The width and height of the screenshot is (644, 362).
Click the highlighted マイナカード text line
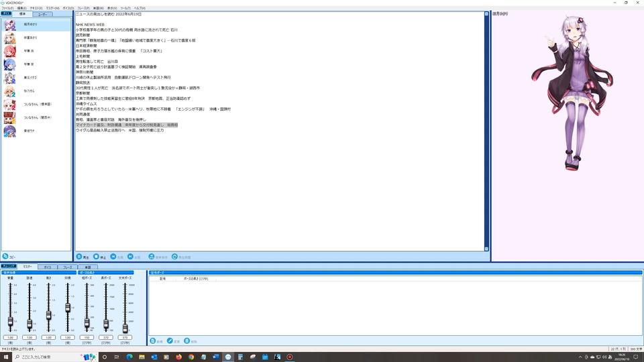tap(127, 125)
